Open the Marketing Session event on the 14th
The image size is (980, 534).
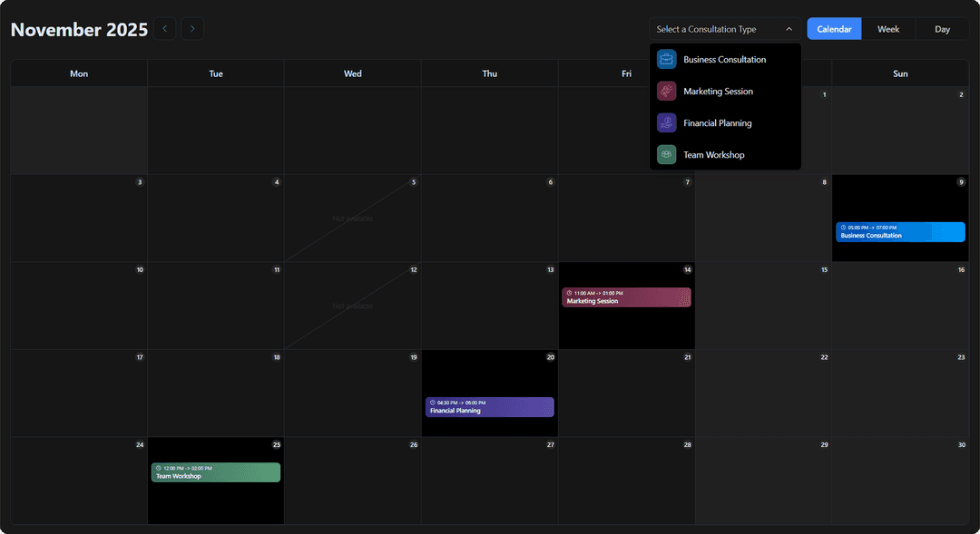626,297
